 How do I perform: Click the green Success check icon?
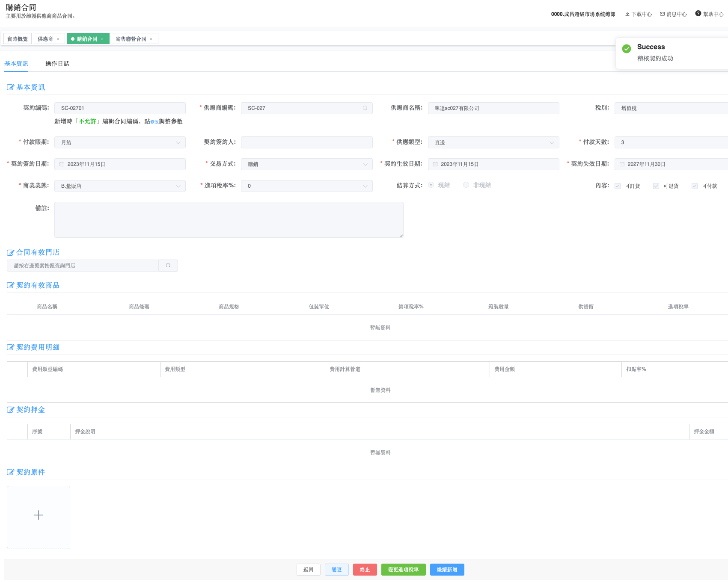tap(627, 49)
